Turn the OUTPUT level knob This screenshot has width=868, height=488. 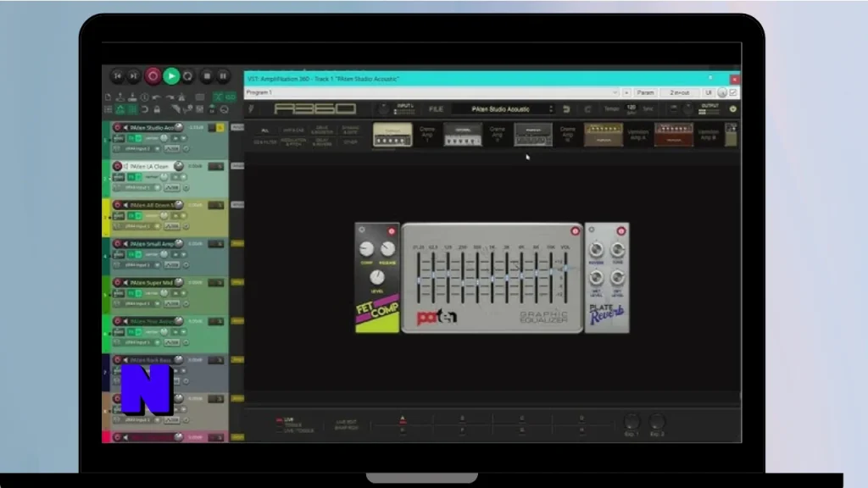pyautogui.click(x=687, y=109)
